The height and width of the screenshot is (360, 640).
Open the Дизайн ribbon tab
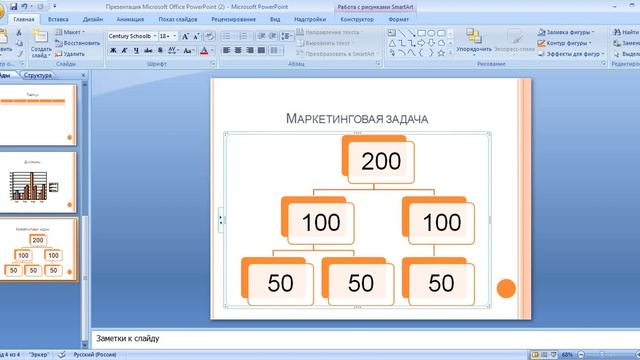[x=93, y=19]
